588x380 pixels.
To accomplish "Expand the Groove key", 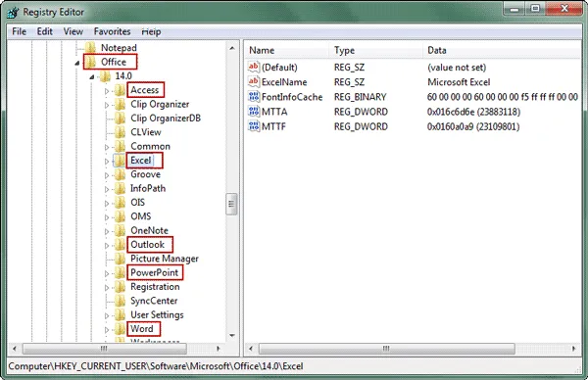I will click(x=107, y=175).
